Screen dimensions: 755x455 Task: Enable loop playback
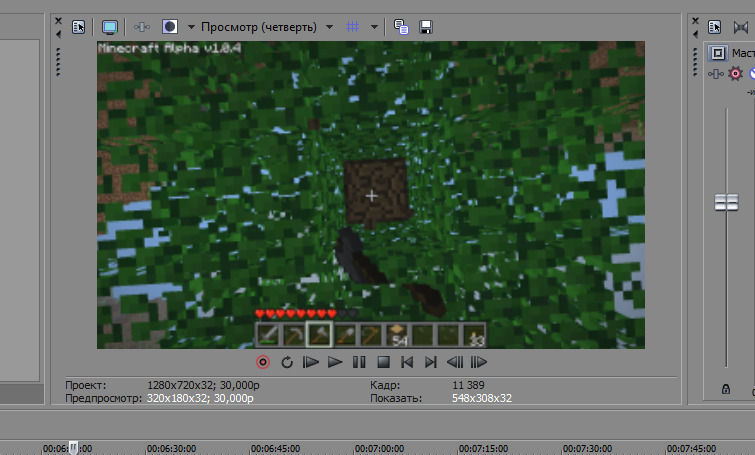pyautogui.click(x=287, y=362)
